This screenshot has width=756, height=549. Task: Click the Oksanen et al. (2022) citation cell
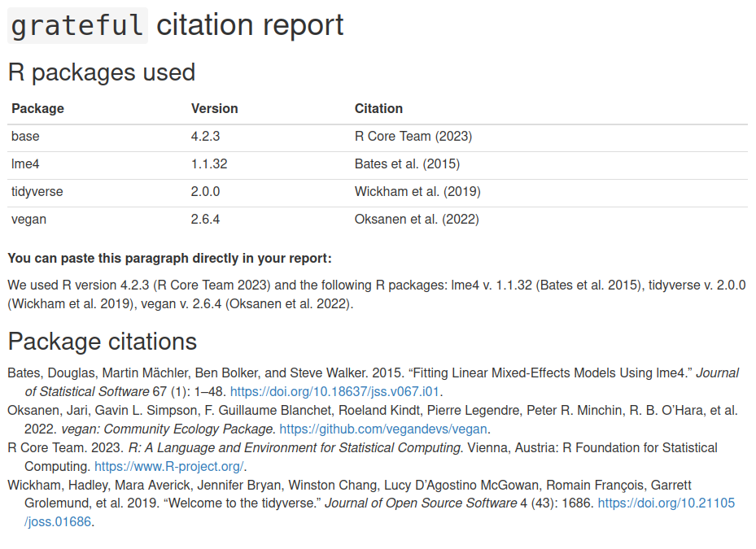point(417,220)
